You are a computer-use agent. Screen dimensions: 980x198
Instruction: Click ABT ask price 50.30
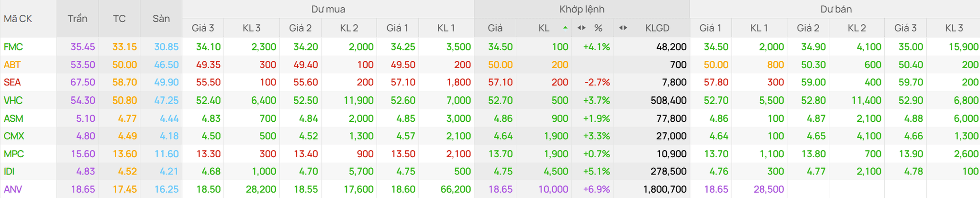click(813, 65)
